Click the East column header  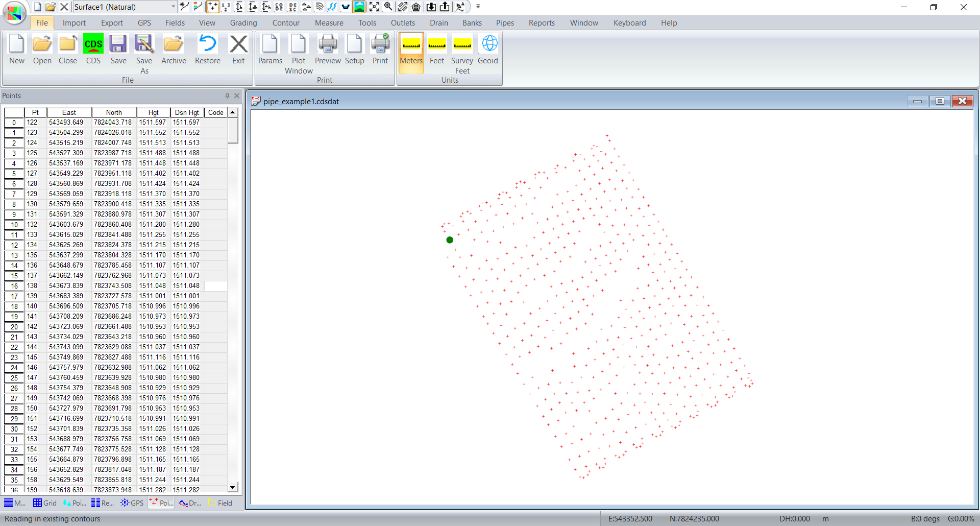(69, 112)
